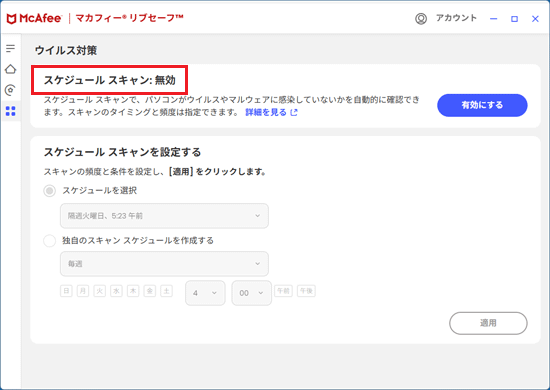
Task: Click the スケジュール スキャンを設定する heading
Action: click(122, 152)
